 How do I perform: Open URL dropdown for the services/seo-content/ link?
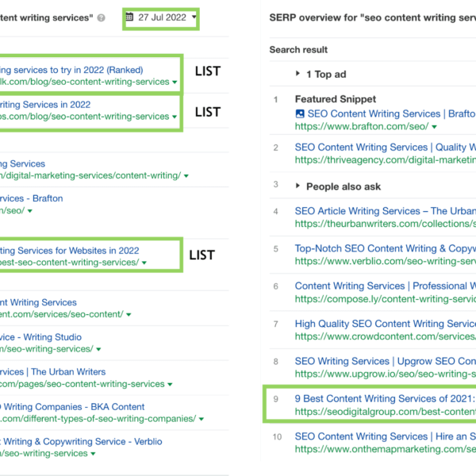[129, 315]
